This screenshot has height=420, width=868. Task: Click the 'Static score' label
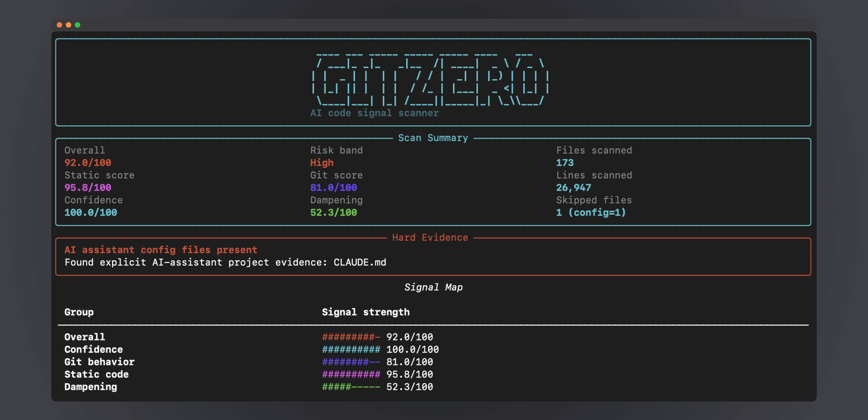pos(99,175)
